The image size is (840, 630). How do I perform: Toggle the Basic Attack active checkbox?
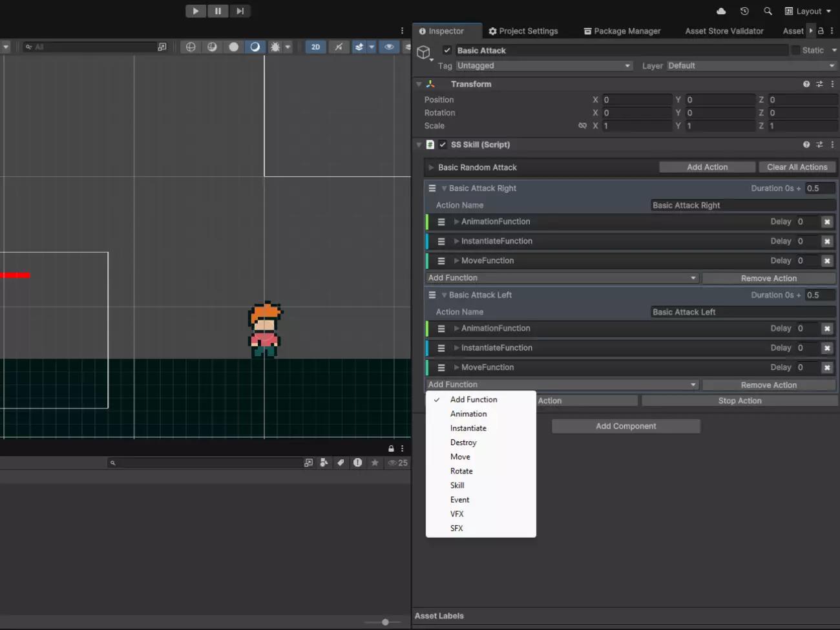[x=447, y=50]
